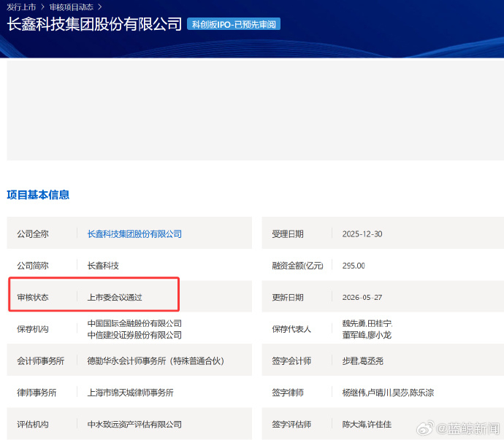
Task: Select sponsor 中信建投证券股份有限公司
Action: 134,335
